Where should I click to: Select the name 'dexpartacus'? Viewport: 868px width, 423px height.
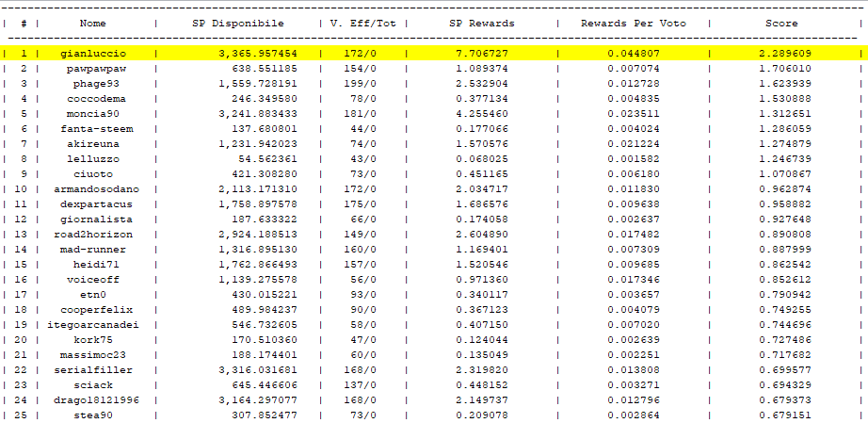96,203
